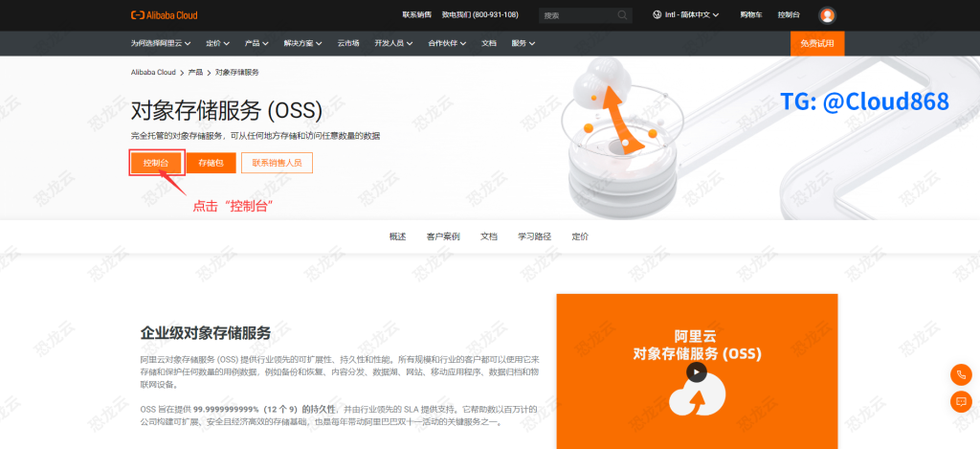Expand the 解决方案 menu

pos(302,44)
